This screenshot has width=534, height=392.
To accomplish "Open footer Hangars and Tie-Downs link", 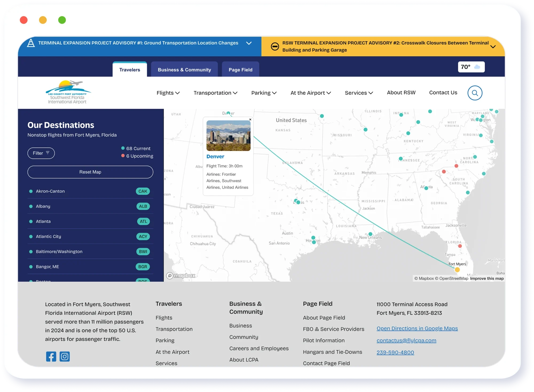I will tap(332, 352).
